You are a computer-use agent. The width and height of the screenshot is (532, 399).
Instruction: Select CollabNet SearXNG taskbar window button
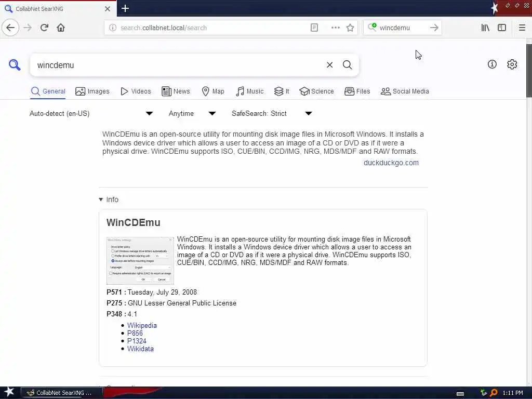[x=61, y=393]
